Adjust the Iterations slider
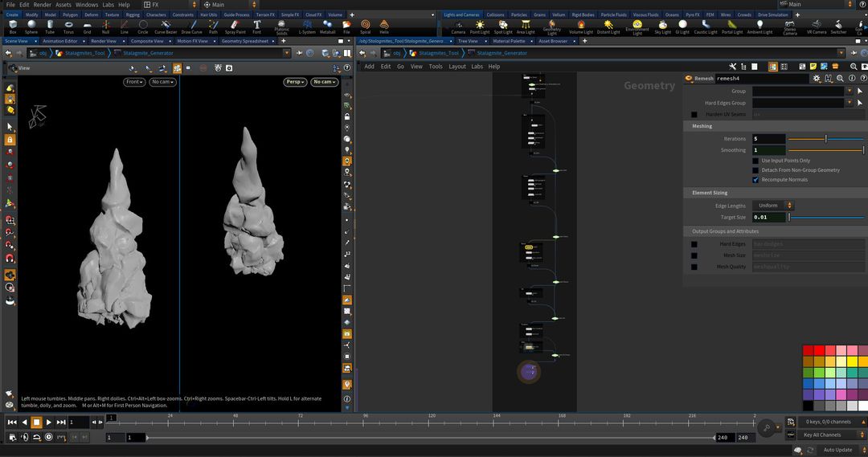 [x=825, y=139]
